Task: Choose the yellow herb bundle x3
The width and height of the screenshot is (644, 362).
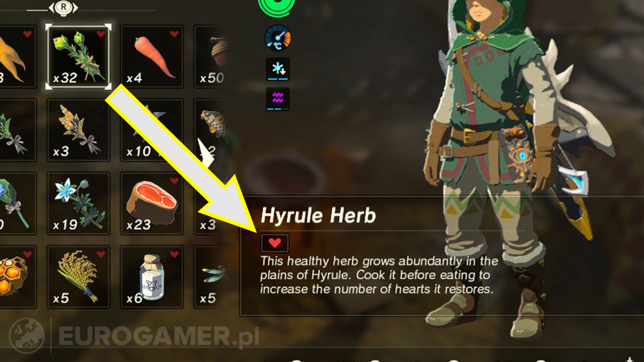Action: pos(78,130)
